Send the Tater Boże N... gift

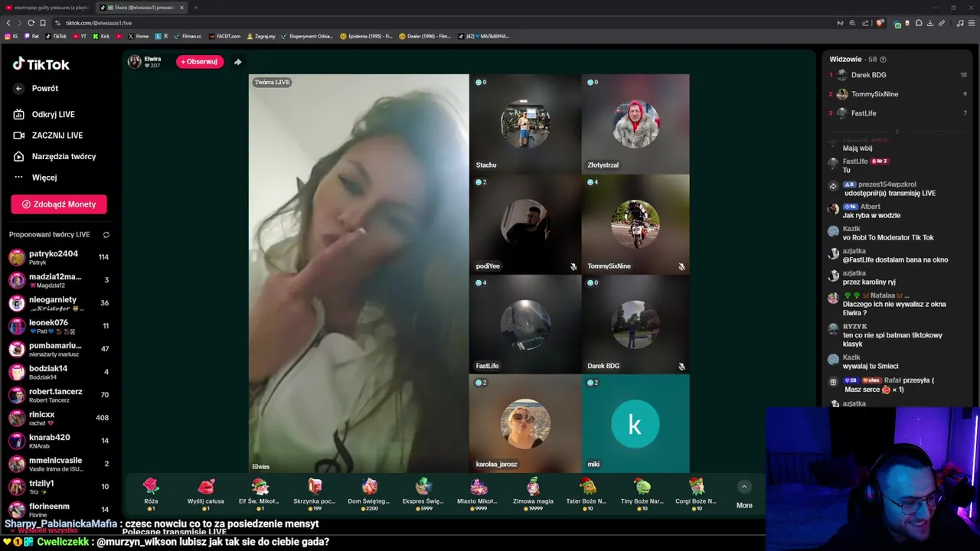587,494
